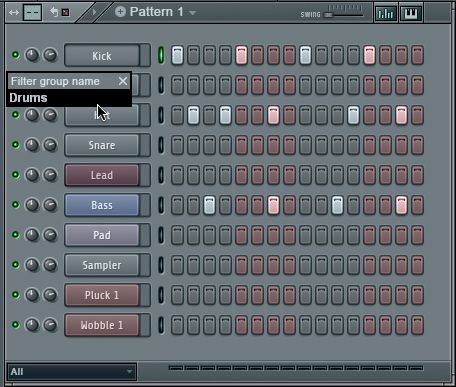Click the Kick channel selector LED

(x=161, y=55)
